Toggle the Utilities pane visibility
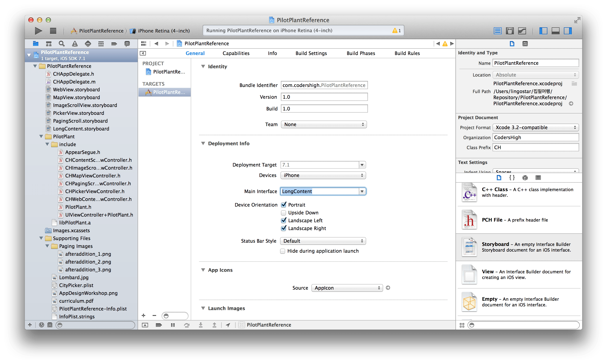Screen dimensions: 607x364 (568, 31)
